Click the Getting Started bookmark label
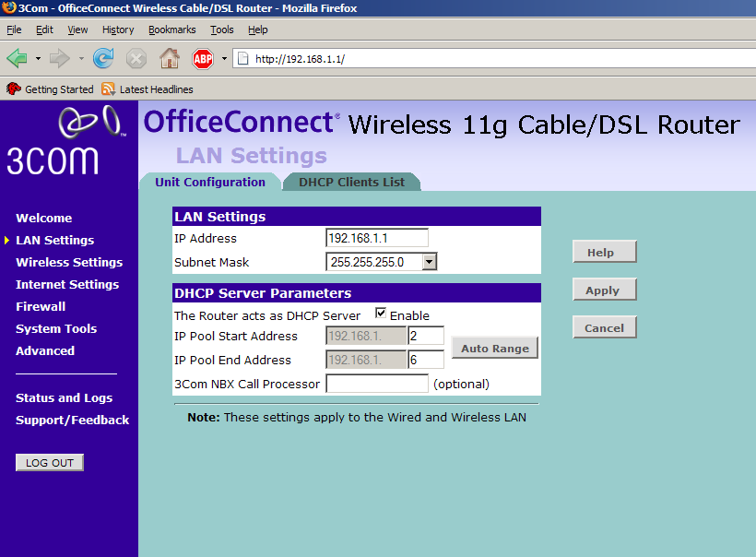The height and width of the screenshot is (557, 756). tap(59, 89)
